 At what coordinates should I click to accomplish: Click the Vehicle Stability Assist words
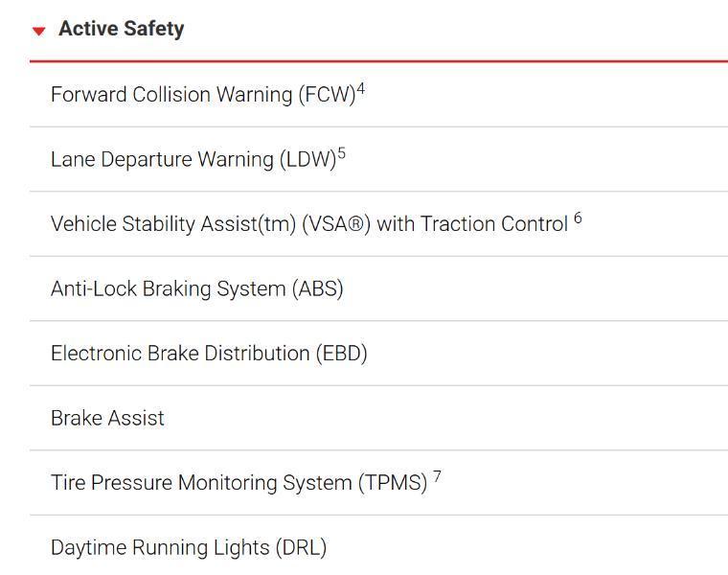click(172, 224)
